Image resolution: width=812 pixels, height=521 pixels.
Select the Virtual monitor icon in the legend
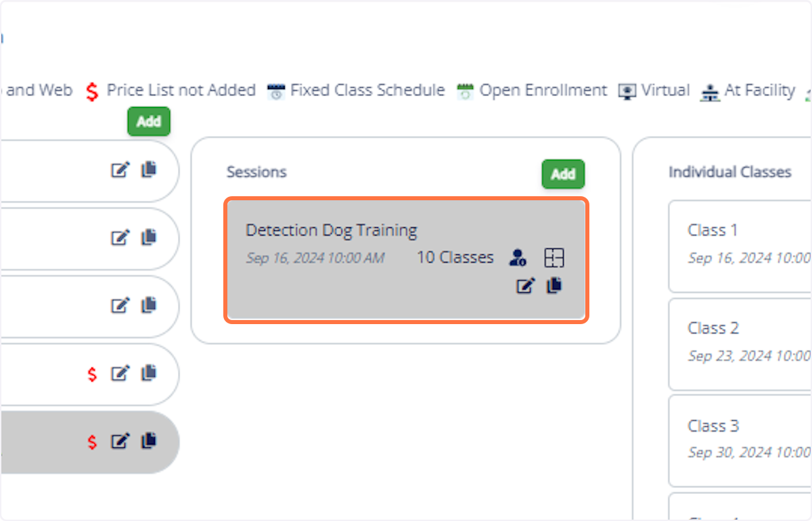pos(628,91)
